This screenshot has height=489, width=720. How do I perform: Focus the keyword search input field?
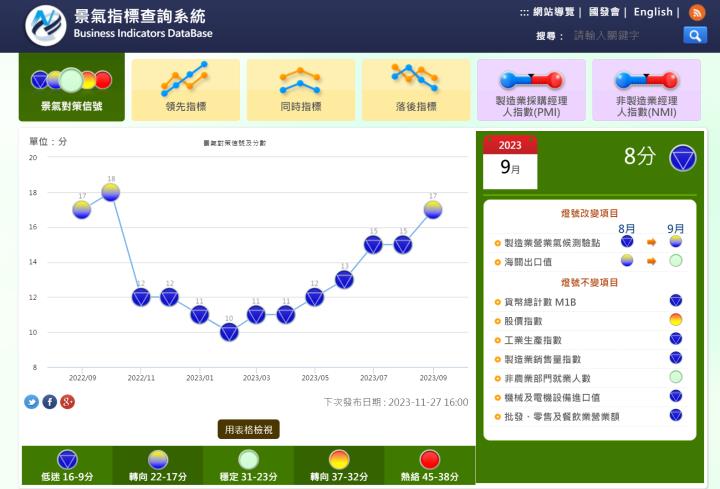624,35
